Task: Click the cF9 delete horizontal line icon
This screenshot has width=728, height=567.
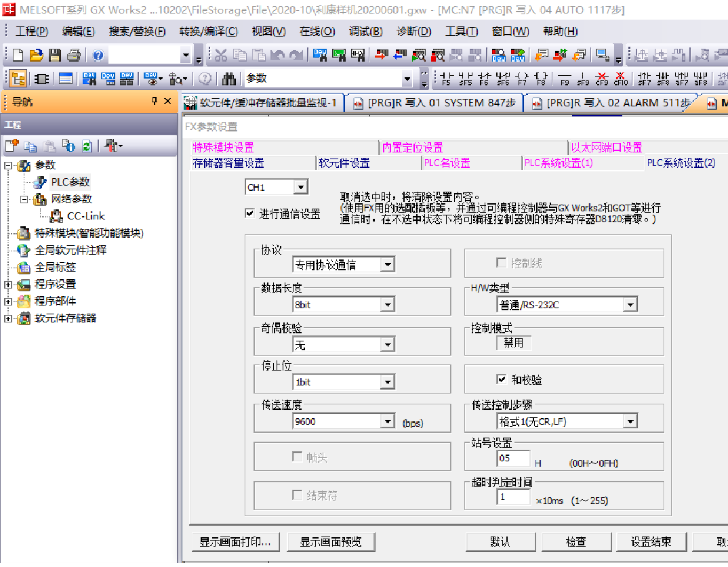Action: click(x=601, y=79)
